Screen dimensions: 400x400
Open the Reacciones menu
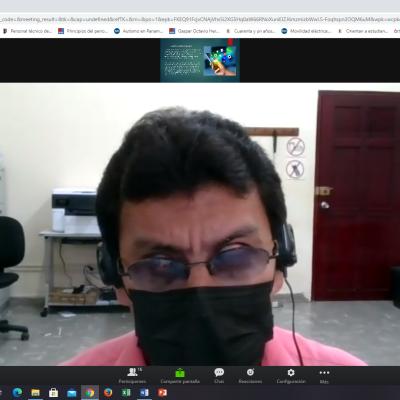click(x=250, y=375)
